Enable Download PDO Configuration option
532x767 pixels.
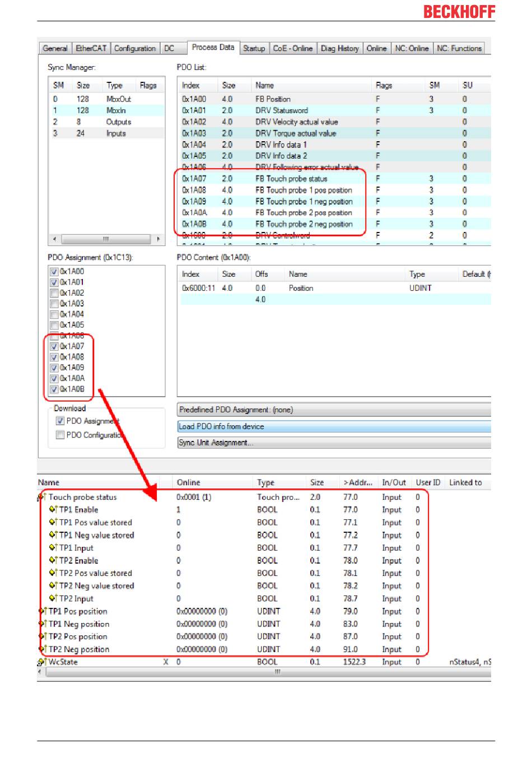click(60, 435)
